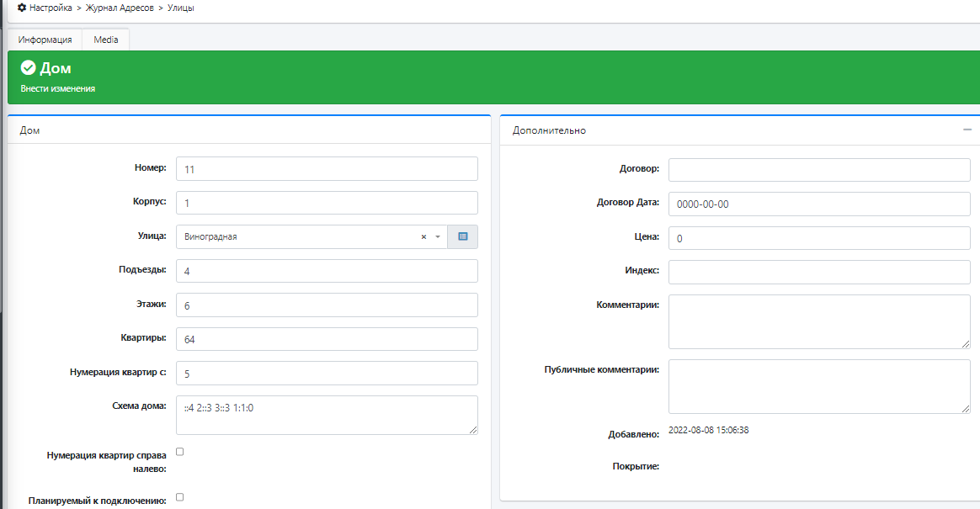
Task: Expand the Улица dropdown arrow
Action: pyautogui.click(x=438, y=237)
